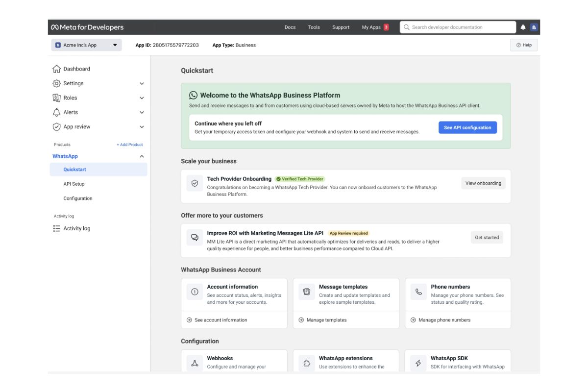The image size is (588, 392).
Task: Open the profile avatar icon
Action: (x=534, y=27)
